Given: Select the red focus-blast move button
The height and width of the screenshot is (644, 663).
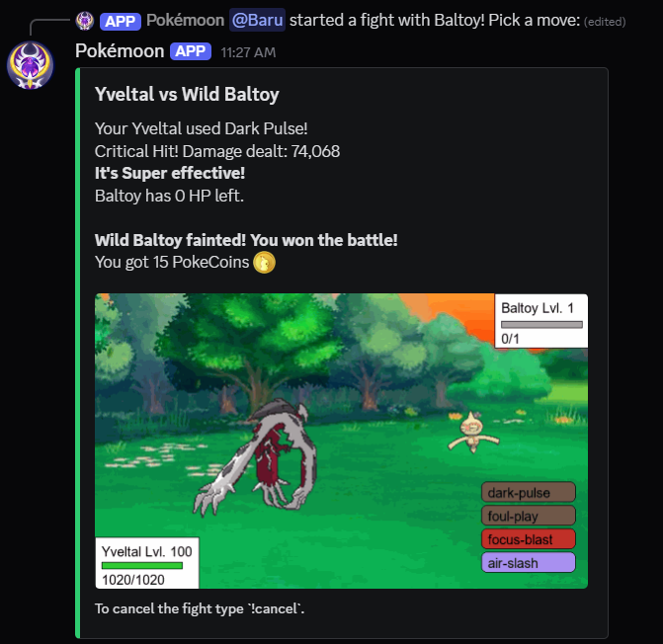Looking at the screenshot, I should [x=529, y=538].
